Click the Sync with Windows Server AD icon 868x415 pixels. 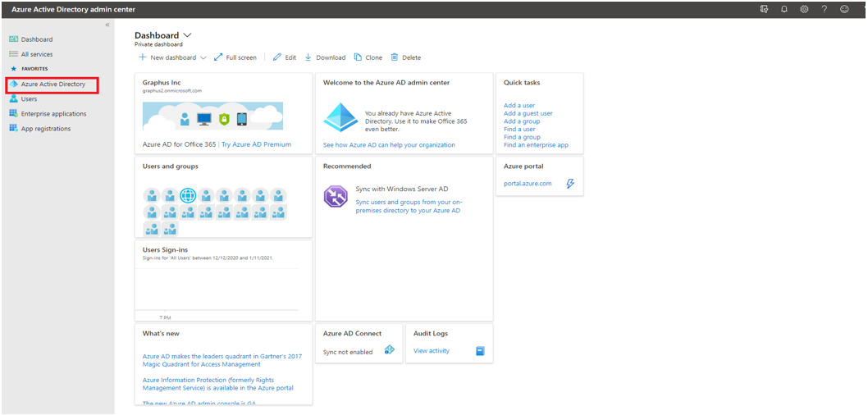click(336, 197)
